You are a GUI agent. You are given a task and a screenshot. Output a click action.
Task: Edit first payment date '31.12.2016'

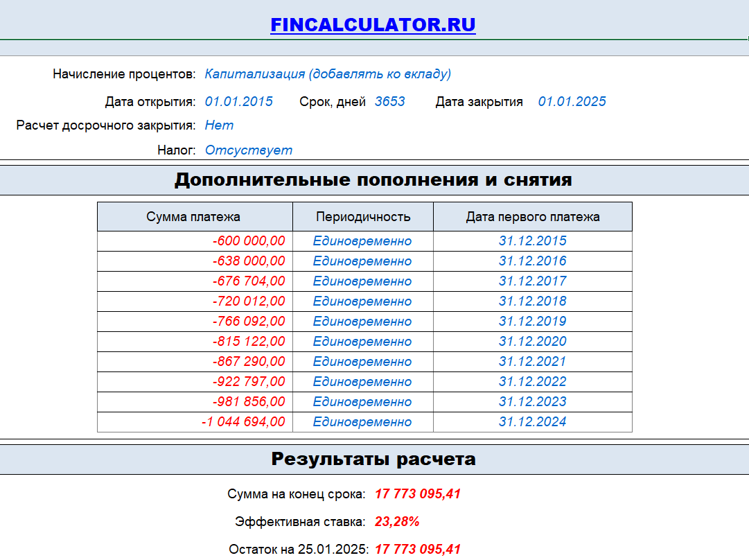pos(534,261)
